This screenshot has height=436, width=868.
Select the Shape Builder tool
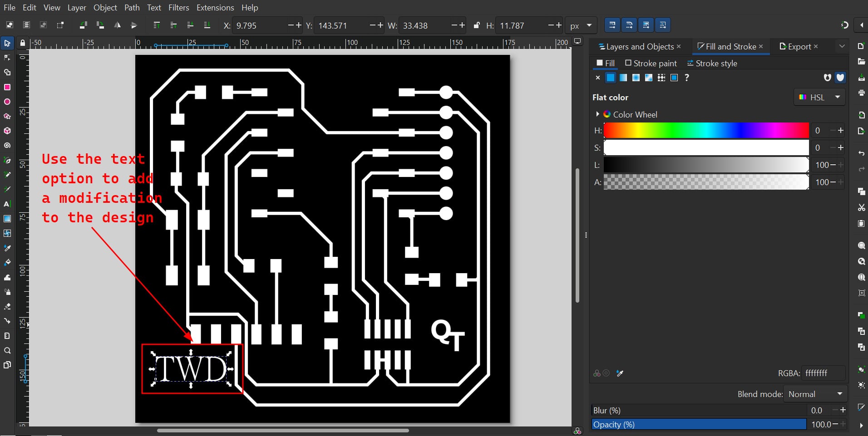click(7, 72)
